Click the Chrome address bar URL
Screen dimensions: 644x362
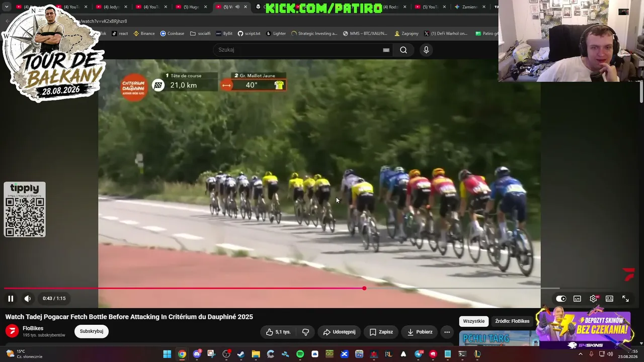coord(103,21)
